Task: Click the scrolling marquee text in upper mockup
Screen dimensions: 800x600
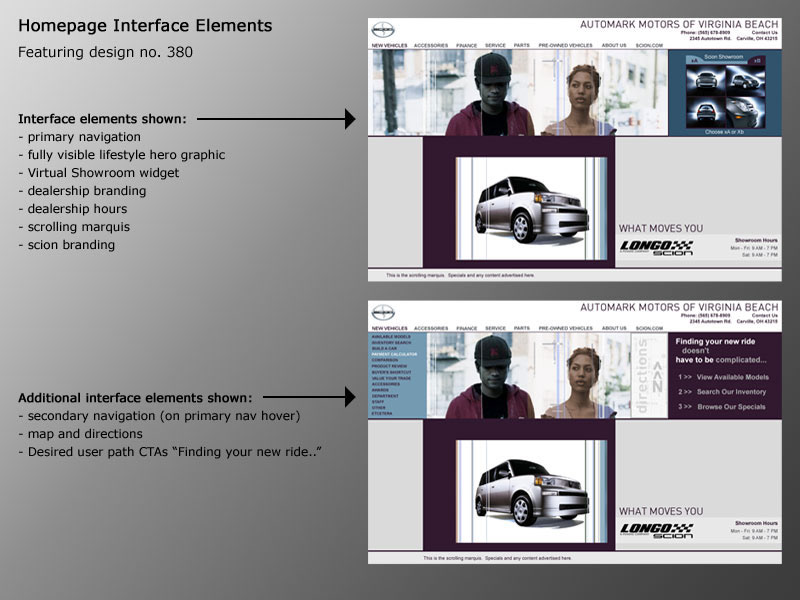Action: tap(460, 275)
